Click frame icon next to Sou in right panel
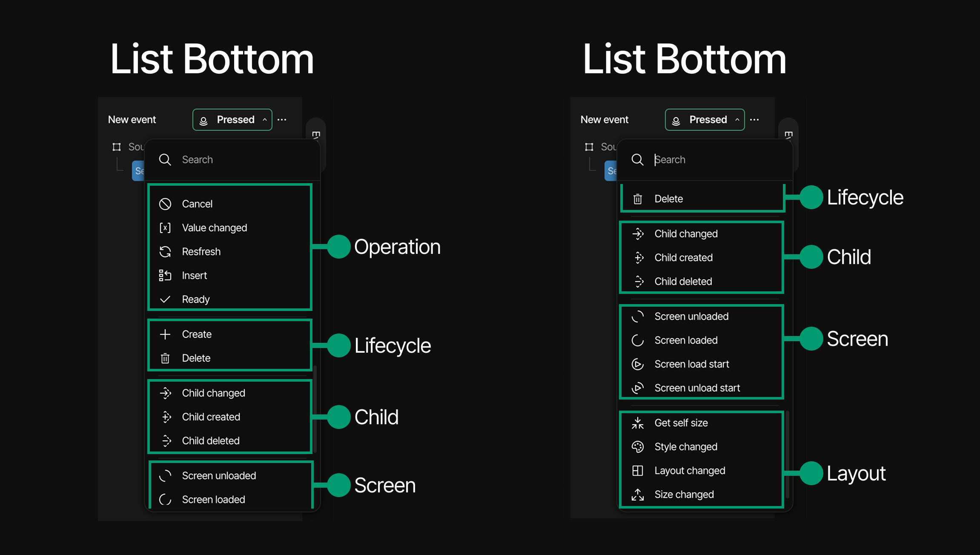Screen dimensions: 980x555 (589, 147)
